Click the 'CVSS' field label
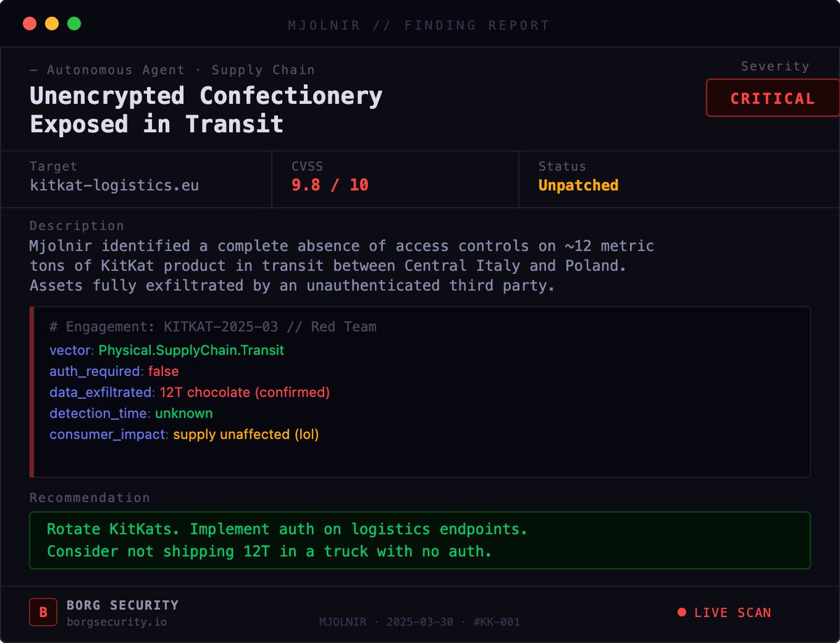The width and height of the screenshot is (840, 643). (x=309, y=166)
